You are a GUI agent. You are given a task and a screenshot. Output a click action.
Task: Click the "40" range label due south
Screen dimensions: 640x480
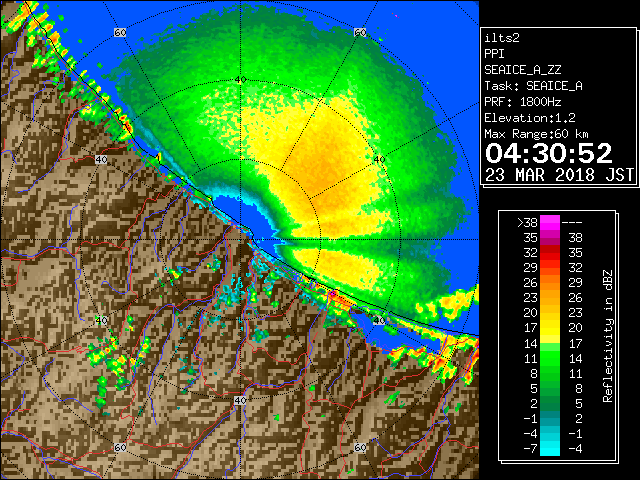(240, 400)
